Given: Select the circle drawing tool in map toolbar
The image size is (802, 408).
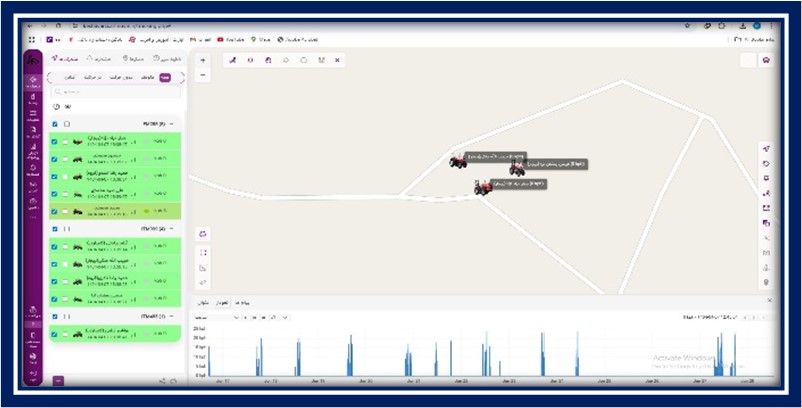Looking at the screenshot, I should [x=304, y=60].
